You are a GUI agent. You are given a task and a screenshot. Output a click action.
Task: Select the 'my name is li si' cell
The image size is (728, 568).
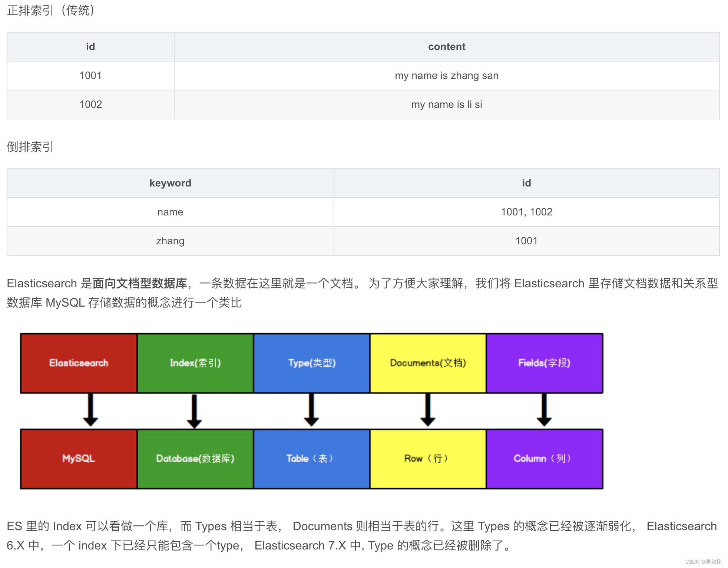coord(447,105)
